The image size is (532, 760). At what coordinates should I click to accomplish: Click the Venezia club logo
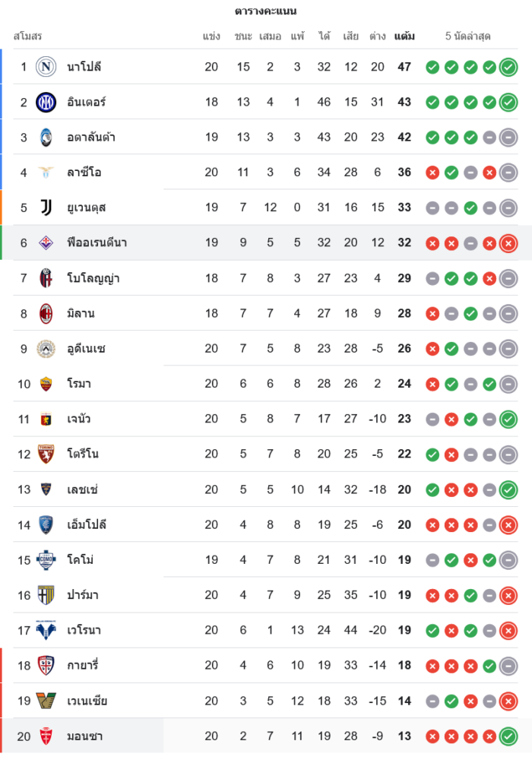tap(46, 701)
